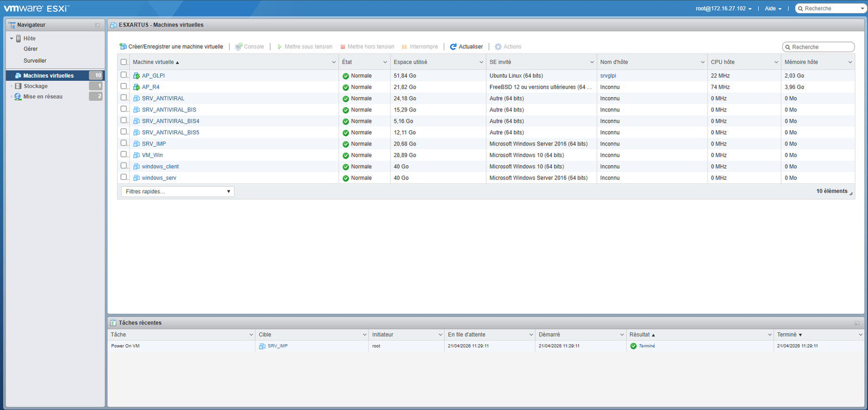Click the Actions gear icon
868x410 pixels.
pyautogui.click(x=498, y=47)
